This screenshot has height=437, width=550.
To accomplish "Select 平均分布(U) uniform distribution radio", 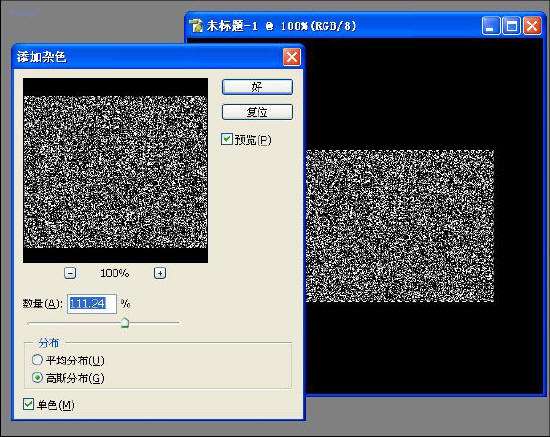I will (x=37, y=360).
